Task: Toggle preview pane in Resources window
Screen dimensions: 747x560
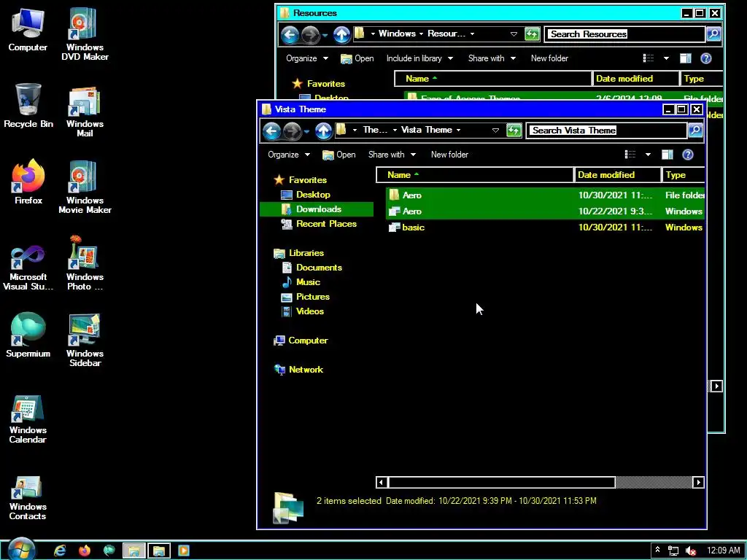Action: (x=685, y=58)
